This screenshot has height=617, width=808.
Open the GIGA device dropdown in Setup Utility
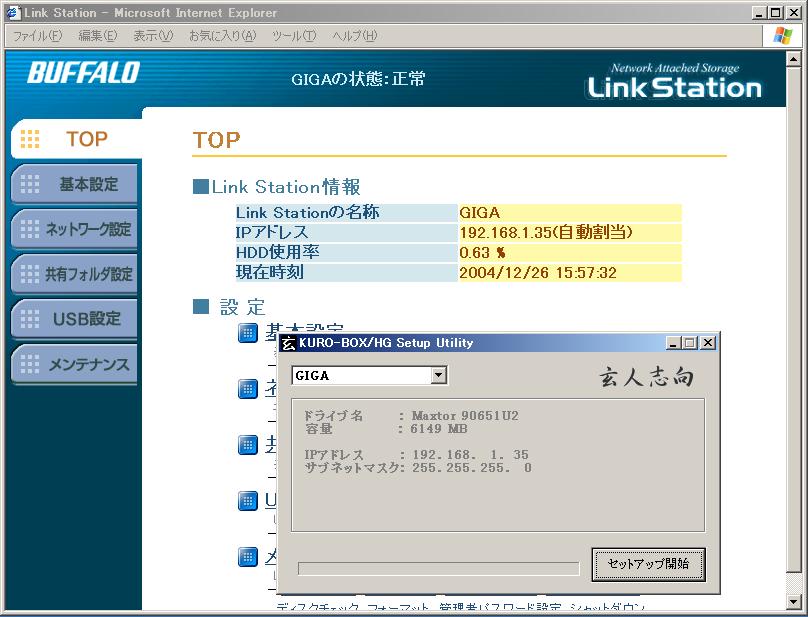pyautogui.click(x=439, y=375)
